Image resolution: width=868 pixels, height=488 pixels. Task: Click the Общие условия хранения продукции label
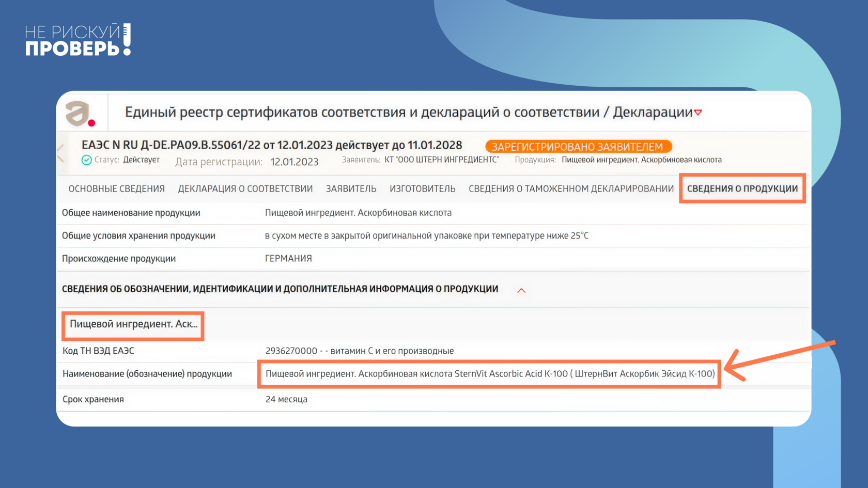point(138,236)
